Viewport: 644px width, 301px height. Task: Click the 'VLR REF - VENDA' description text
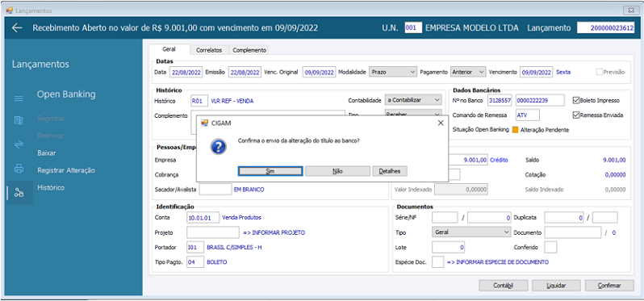(x=232, y=101)
